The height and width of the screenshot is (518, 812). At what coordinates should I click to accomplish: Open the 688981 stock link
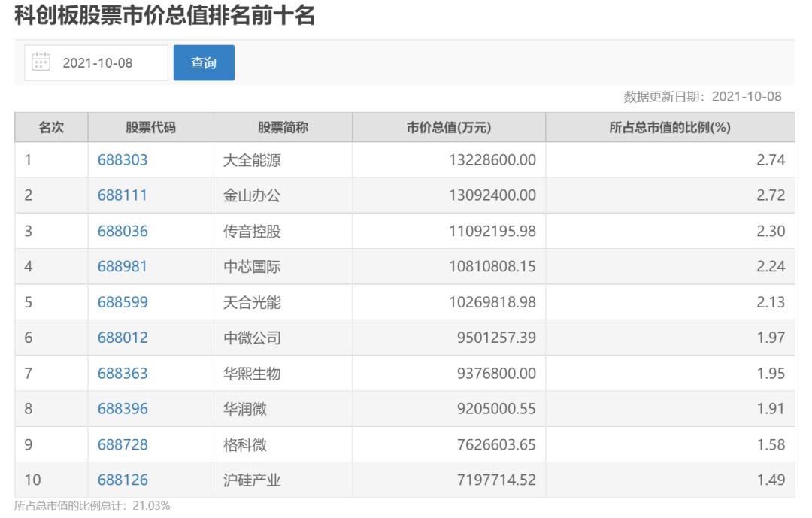point(123,267)
